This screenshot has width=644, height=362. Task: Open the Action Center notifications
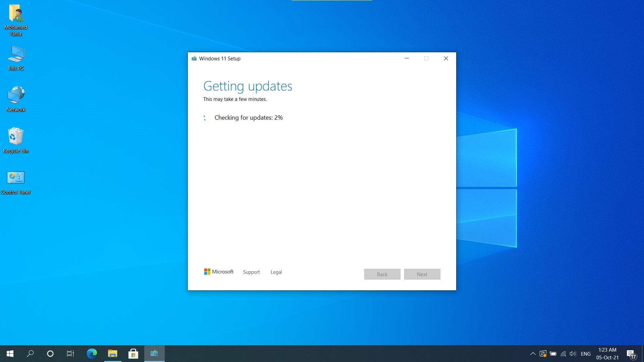(632, 354)
